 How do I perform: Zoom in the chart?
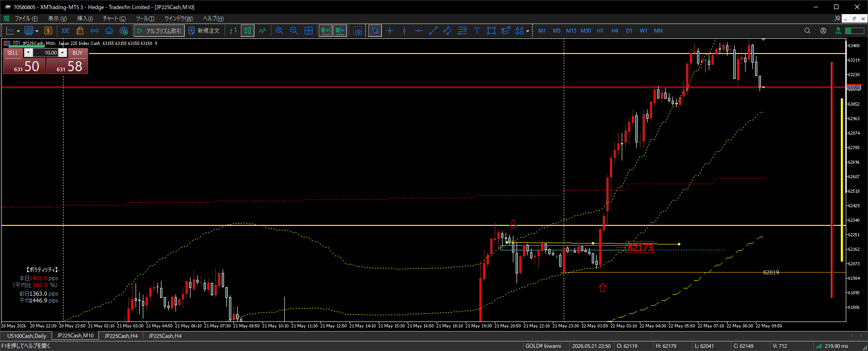point(279,31)
